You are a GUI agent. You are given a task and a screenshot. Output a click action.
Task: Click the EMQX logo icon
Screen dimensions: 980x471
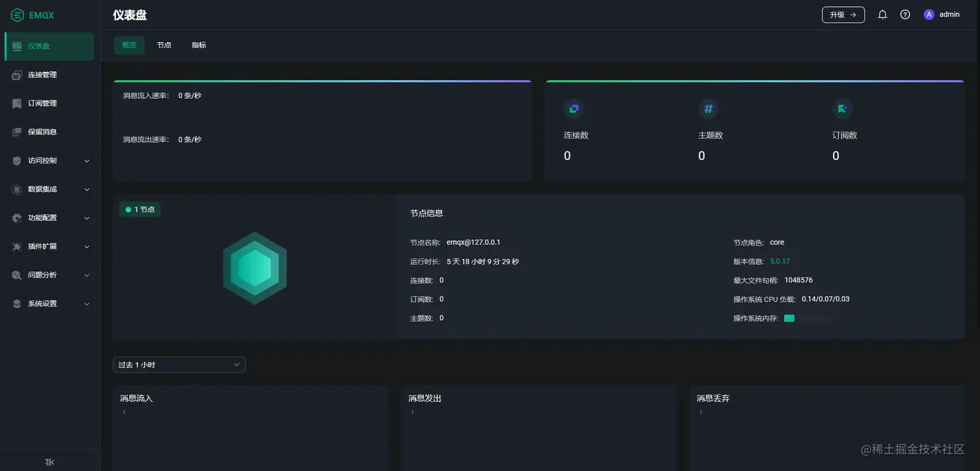17,15
